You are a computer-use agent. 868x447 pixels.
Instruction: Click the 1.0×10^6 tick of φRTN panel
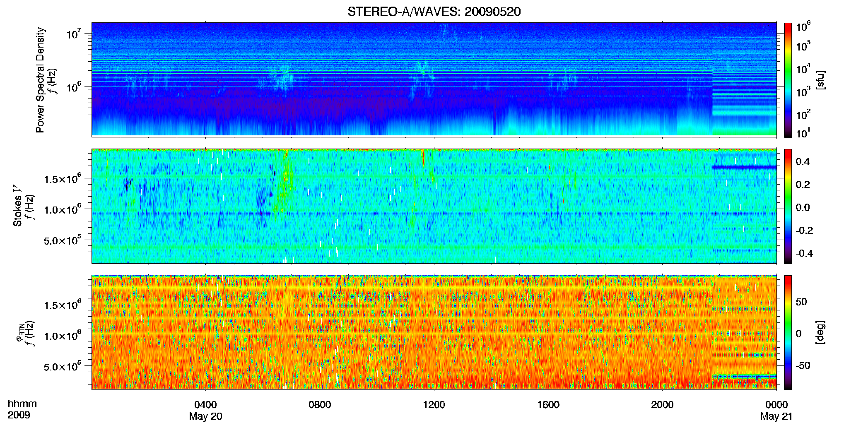(62, 335)
